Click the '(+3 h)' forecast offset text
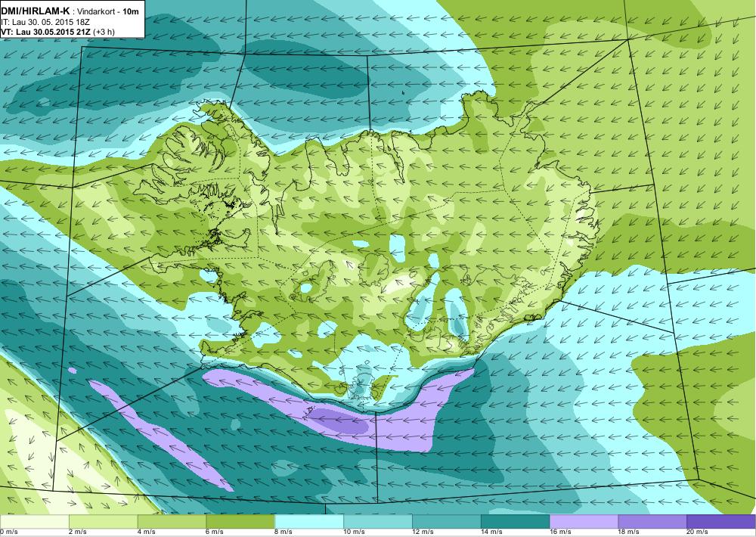 104,32
